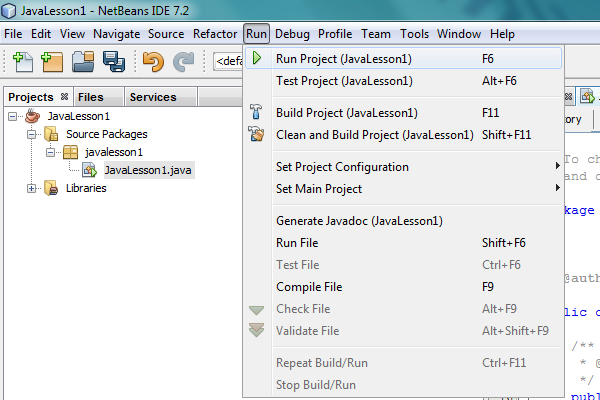Open the Source menu
This screenshot has width=600, height=400.
pyautogui.click(x=166, y=34)
